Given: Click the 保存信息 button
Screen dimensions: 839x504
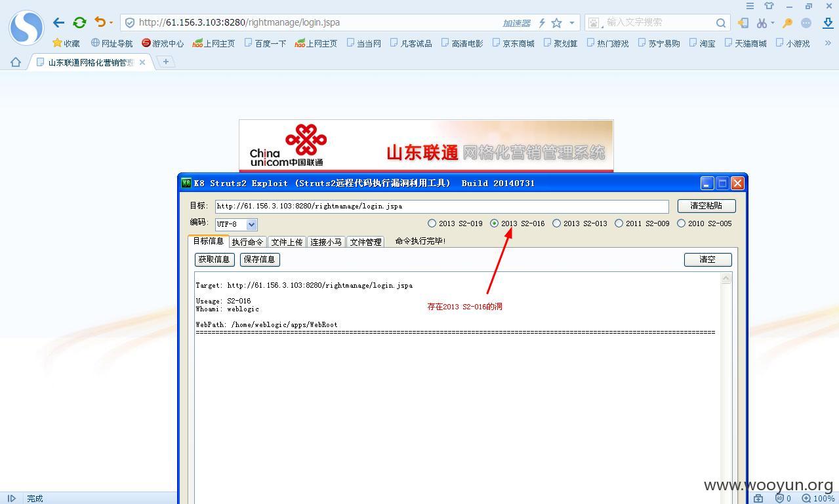Looking at the screenshot, I should click(x=260, y=260).
